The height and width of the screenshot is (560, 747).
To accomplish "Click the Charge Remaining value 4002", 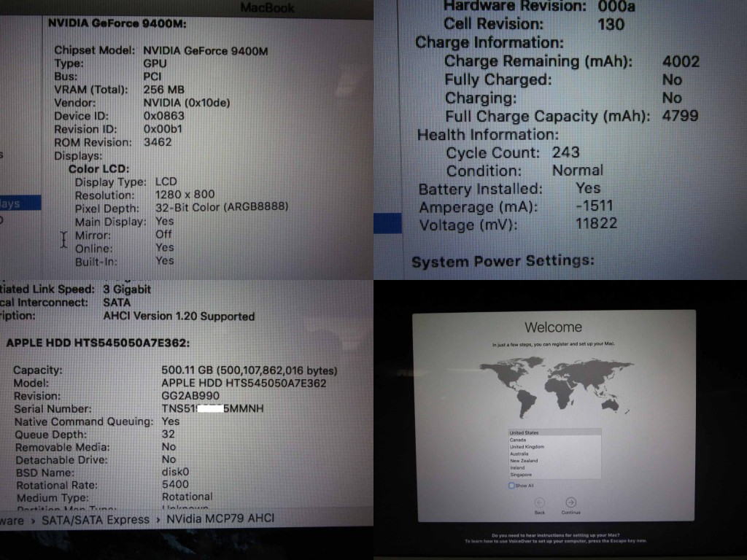I will click(681, 61).
